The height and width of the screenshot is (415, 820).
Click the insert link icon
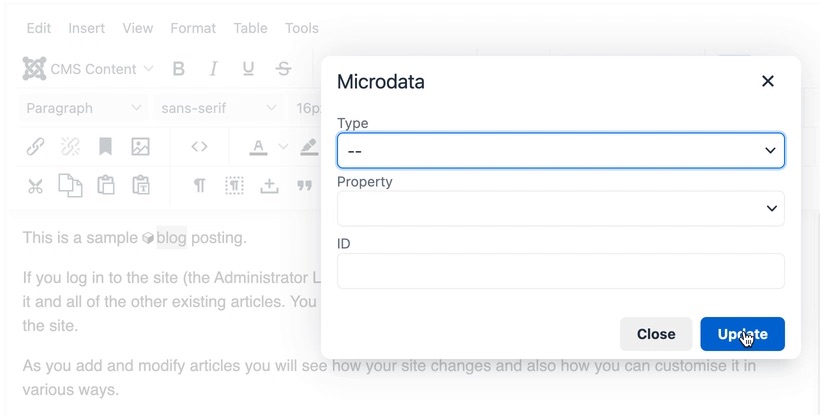point(35,147)
